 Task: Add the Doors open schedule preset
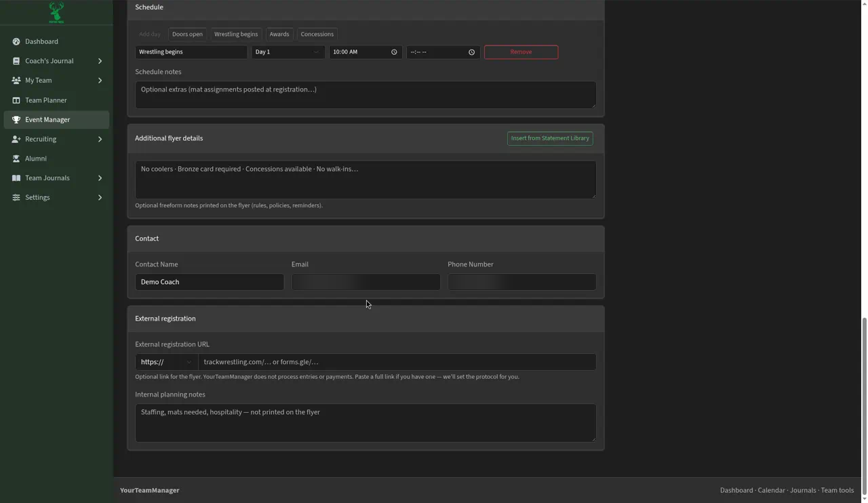(x=187, y=34)
